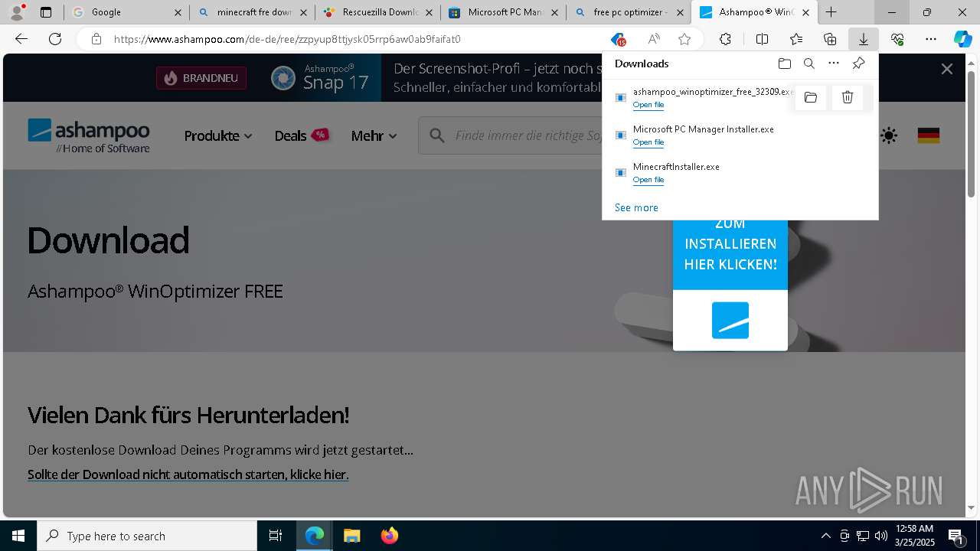Click the website search field
Screen dimensions: 980x551
coord(511,135)
